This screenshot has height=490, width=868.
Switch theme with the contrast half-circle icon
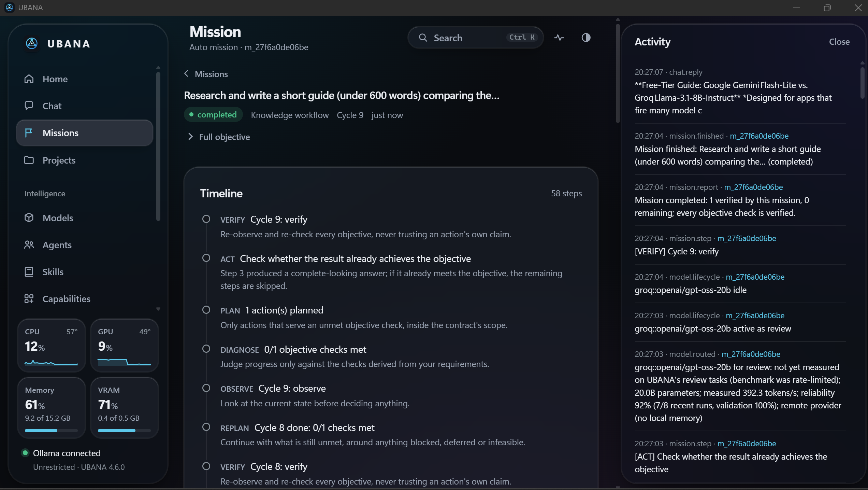[x=586, y=38]
